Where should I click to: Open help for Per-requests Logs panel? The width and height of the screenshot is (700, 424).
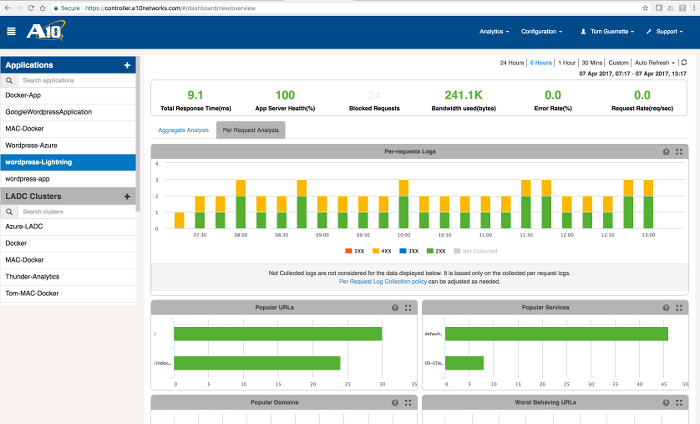click(666, 152)
